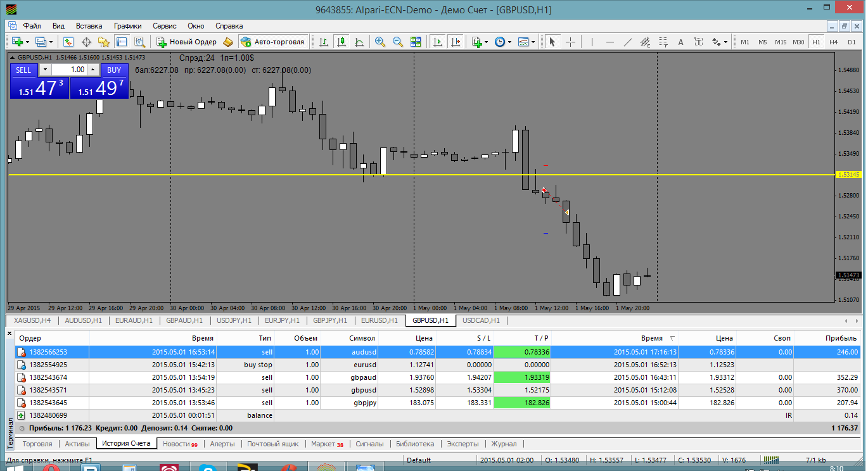Open Windows Start button on taskbar
Viewport: 868px width, 471px height.
(x=14, y=467)
